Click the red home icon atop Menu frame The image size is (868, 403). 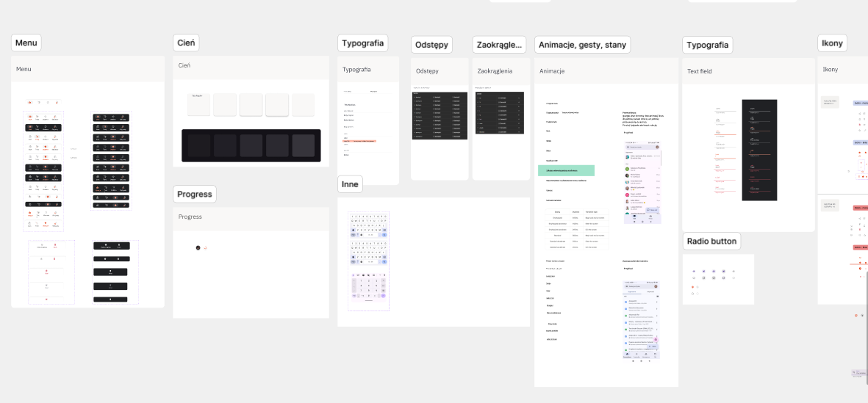click(x=30, y=102)
